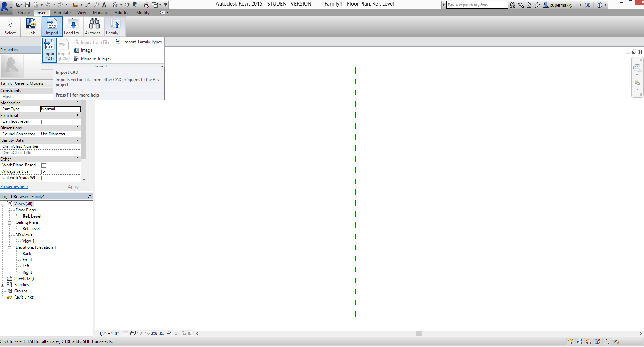Uncheck the Always vertical checkbox

point(44,172)
